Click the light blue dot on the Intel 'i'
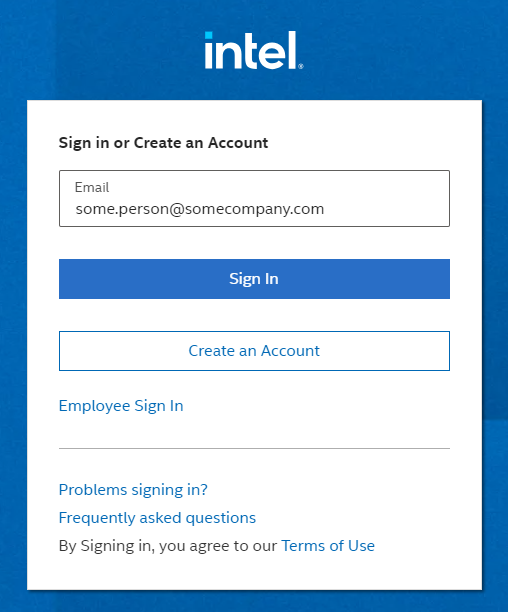 (x=209, y=36)
